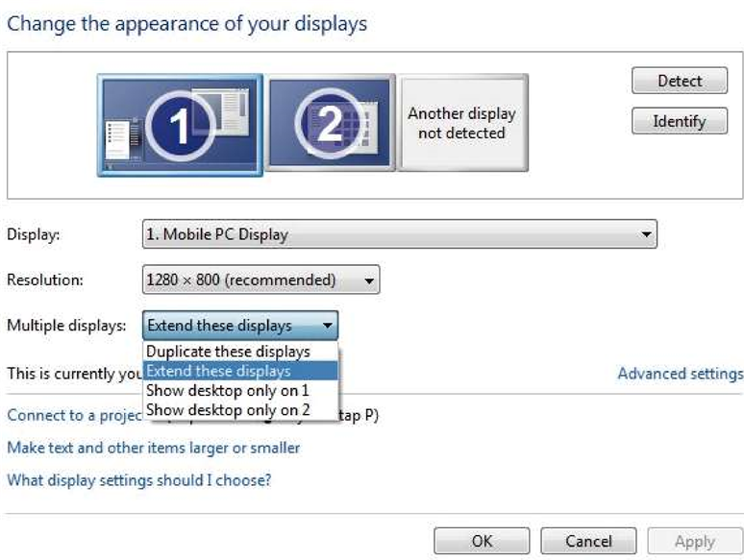
Task: Open 'What display settings should I choose?' help
Action: (x=138, y=480)
